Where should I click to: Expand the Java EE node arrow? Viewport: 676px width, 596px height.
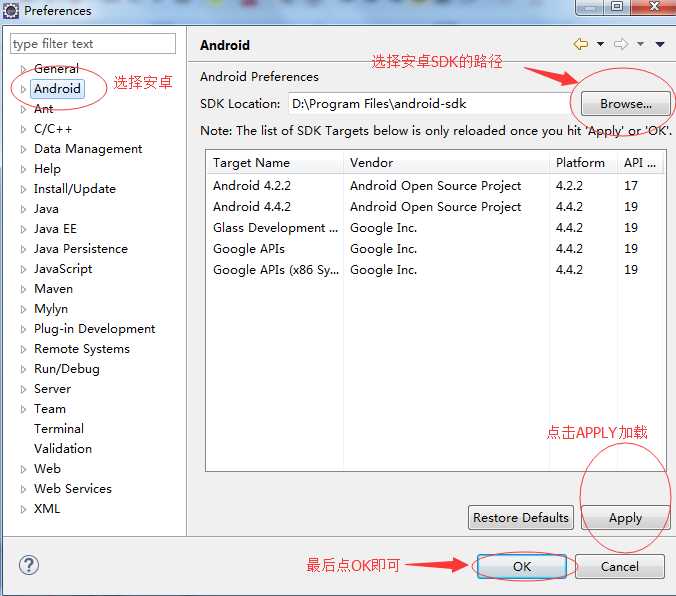pyautogui.click(x=23, y=229)
